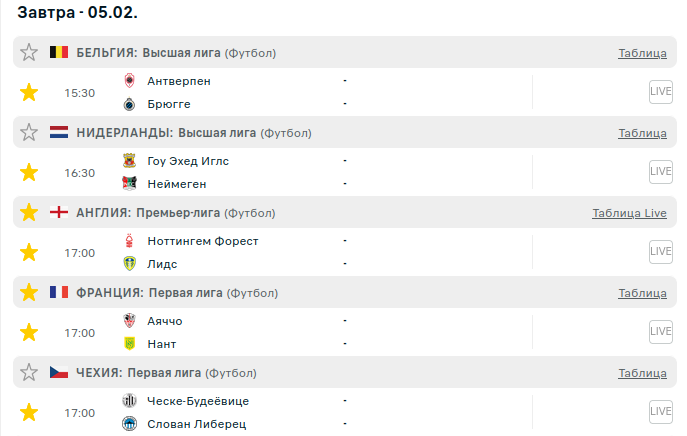The height and width of the screenshot is (436, 687).
Task: Click the Belgium flag icon
Action: (59, 52)
